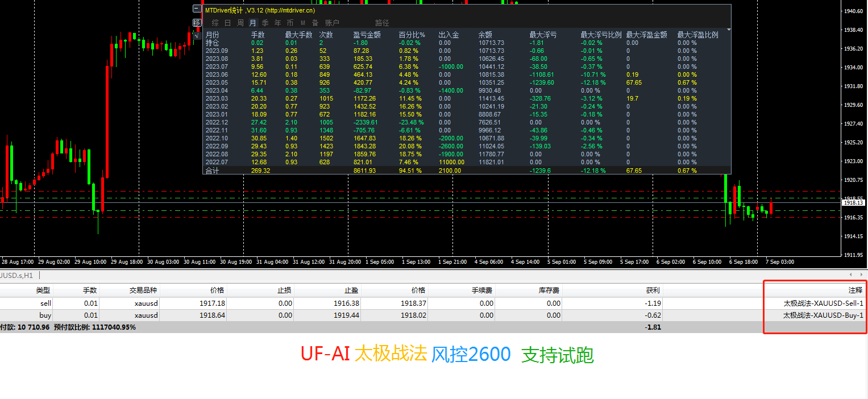Click open price 1918.64 in buy row
868x399 pixels.
211,315
